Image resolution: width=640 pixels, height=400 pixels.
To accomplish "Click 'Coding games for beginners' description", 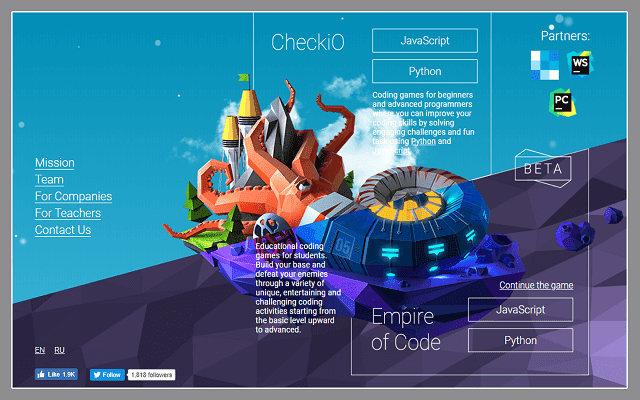I will (423, 122).
